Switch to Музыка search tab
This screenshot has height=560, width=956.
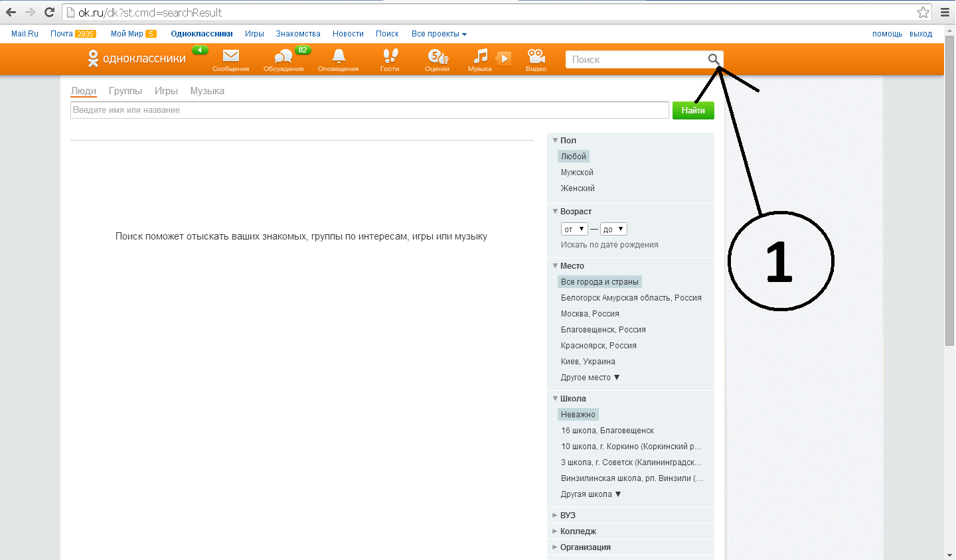click(207, 91)
